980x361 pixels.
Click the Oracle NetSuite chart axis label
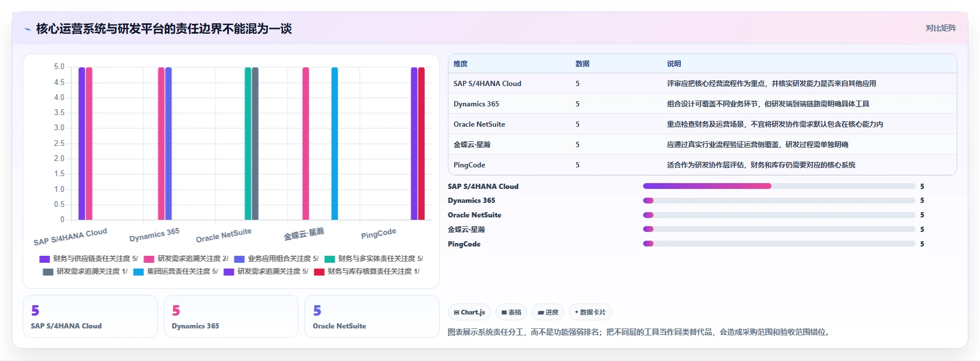(224, 235)
